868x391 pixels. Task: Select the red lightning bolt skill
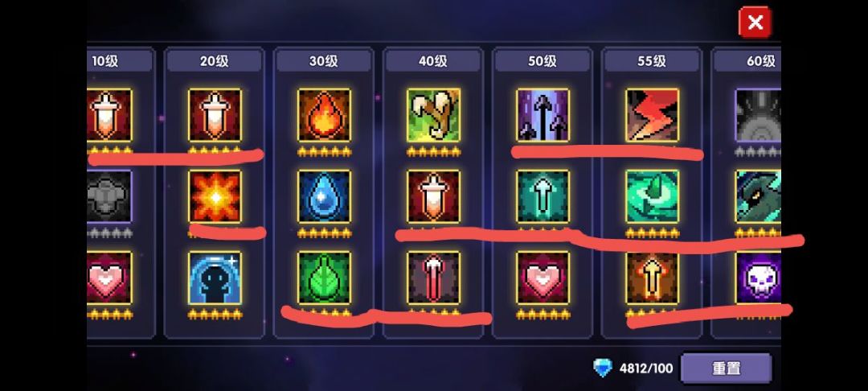[x=652, y=115]
